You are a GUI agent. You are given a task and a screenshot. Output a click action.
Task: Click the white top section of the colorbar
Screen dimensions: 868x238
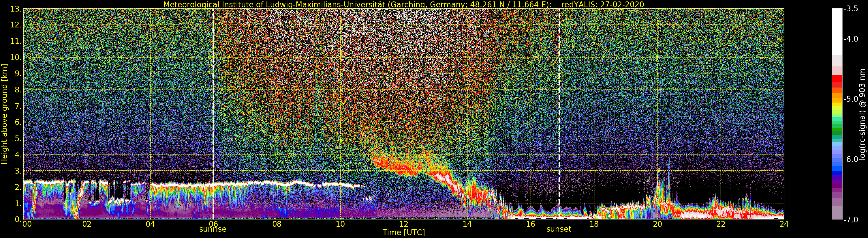click(837, 32)
